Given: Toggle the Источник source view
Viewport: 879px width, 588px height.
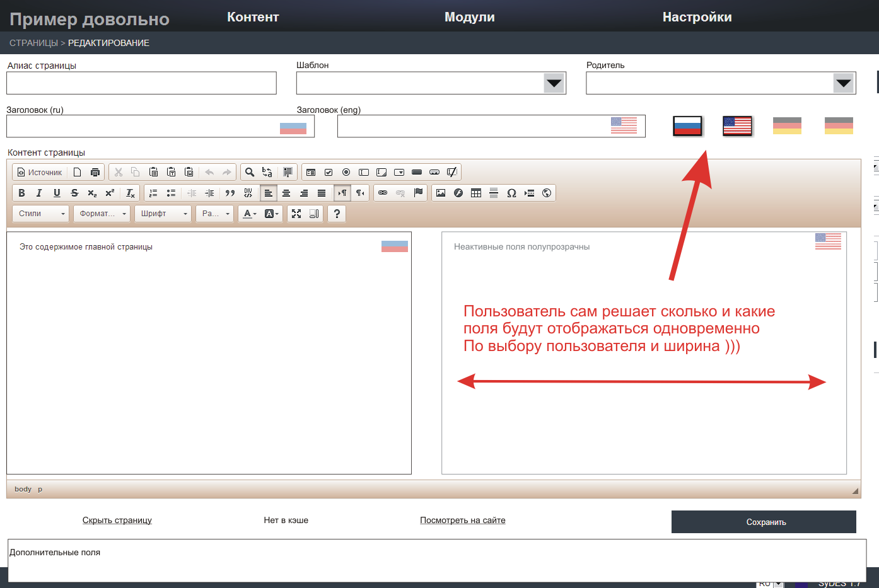Looking at the screenshot, I should click(x=40, y=172).
